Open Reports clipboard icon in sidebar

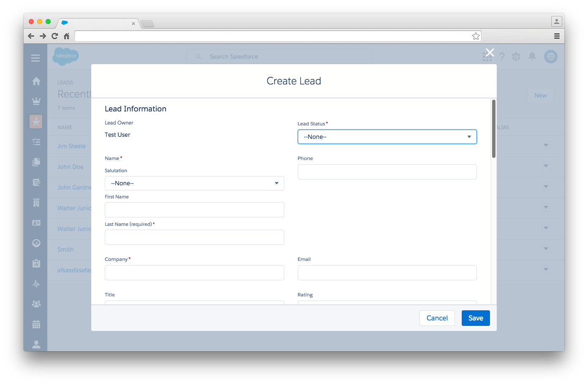[36, 263]
